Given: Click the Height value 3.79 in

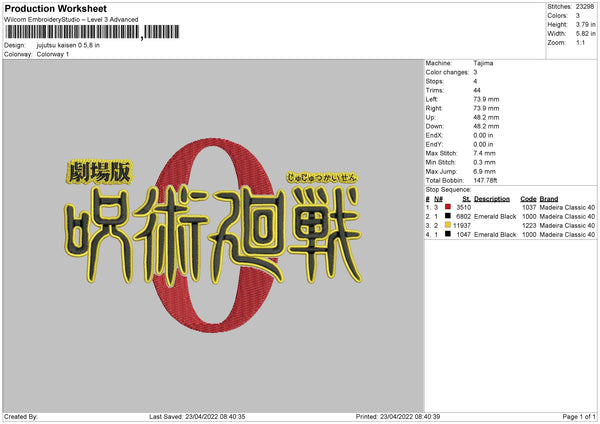Looking at the screenshot, I should 585,24.
